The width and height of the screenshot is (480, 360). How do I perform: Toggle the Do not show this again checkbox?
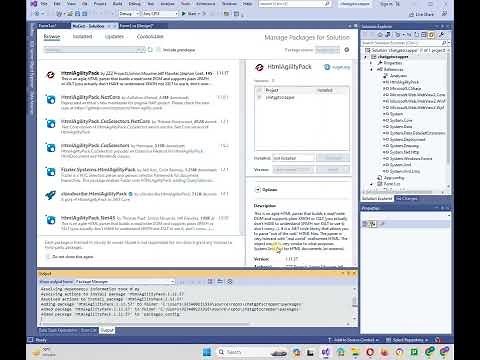click(48, 257)
